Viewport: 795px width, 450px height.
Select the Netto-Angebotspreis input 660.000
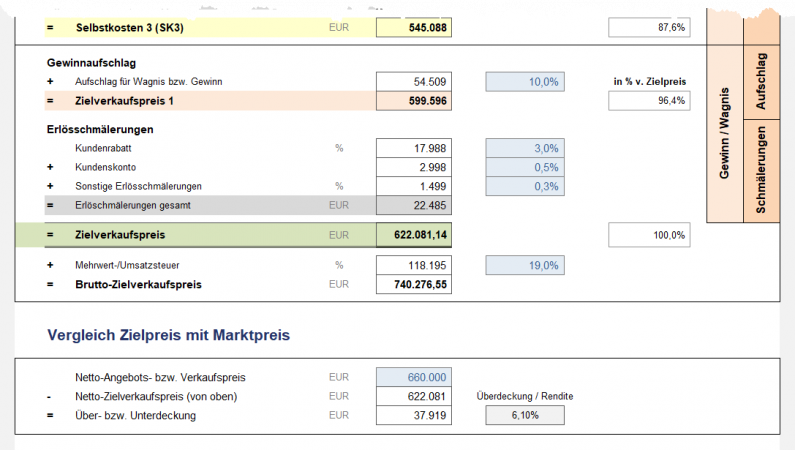414,378
